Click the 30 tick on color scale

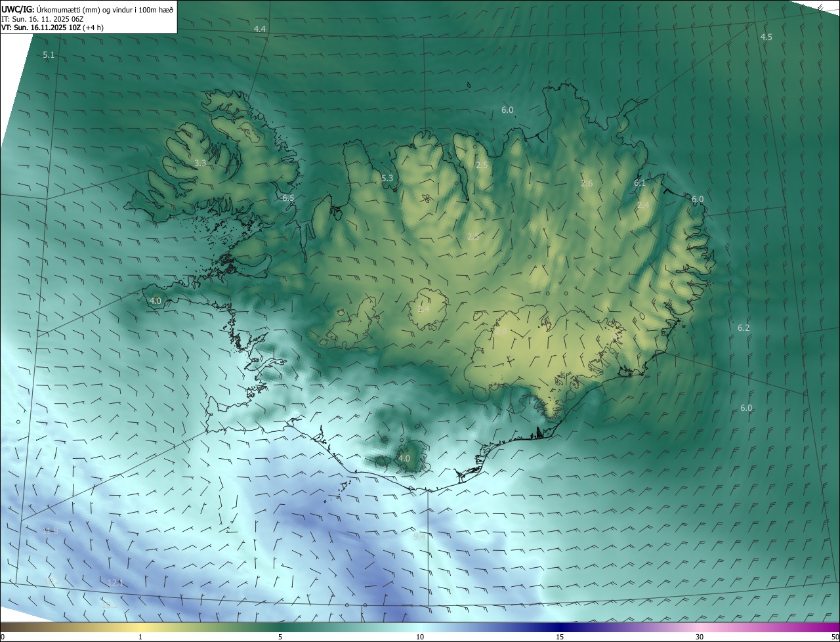700,637
